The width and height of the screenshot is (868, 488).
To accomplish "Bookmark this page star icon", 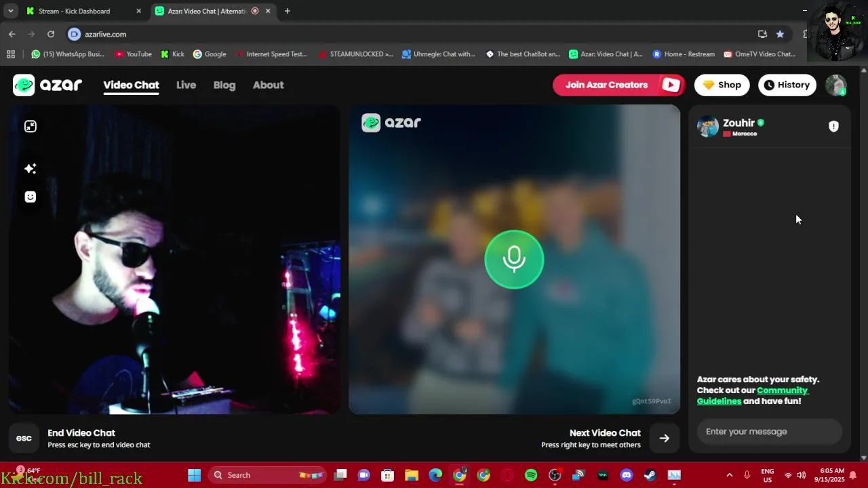I will coord(780,34).
